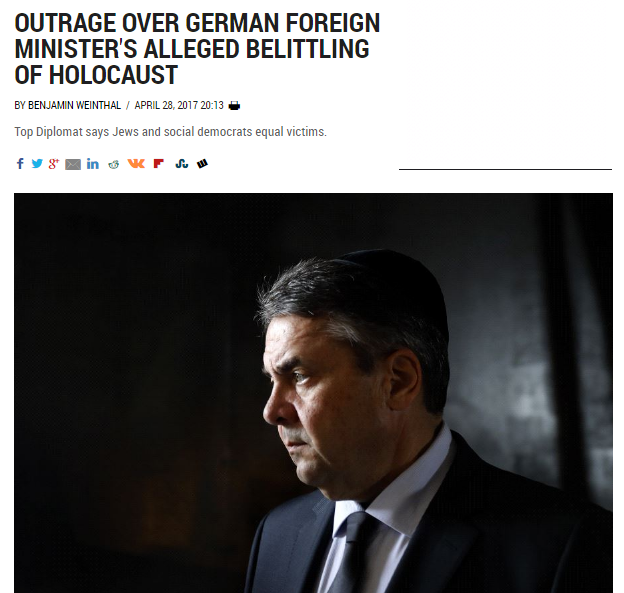624x593 pixels.
Task: Click the word HOLOCAUST in the headline
Action: click(x=113, y=75)
